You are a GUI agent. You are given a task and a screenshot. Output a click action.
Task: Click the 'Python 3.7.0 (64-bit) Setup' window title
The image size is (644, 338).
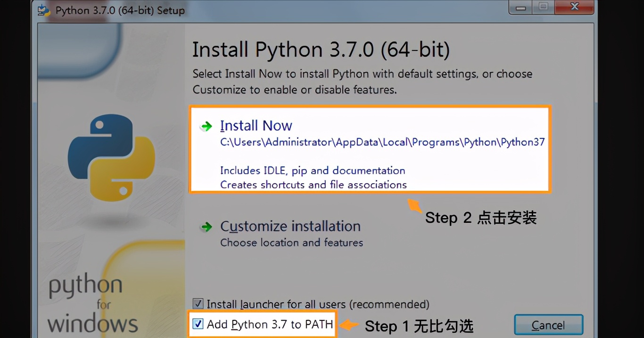(x=120, y=10)
